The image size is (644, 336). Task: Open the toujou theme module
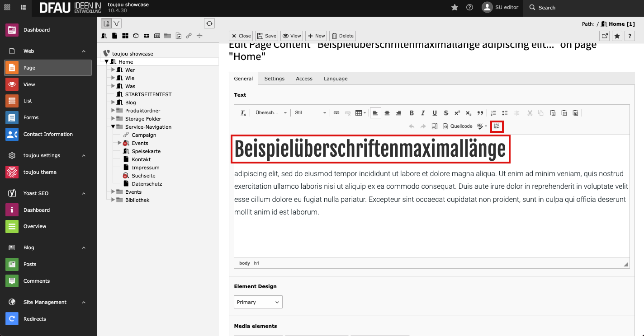click(x=48, y=172)
